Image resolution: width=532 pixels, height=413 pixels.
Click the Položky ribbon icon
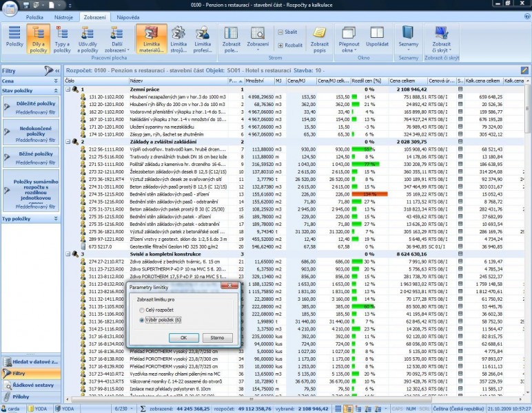(14, 39)
